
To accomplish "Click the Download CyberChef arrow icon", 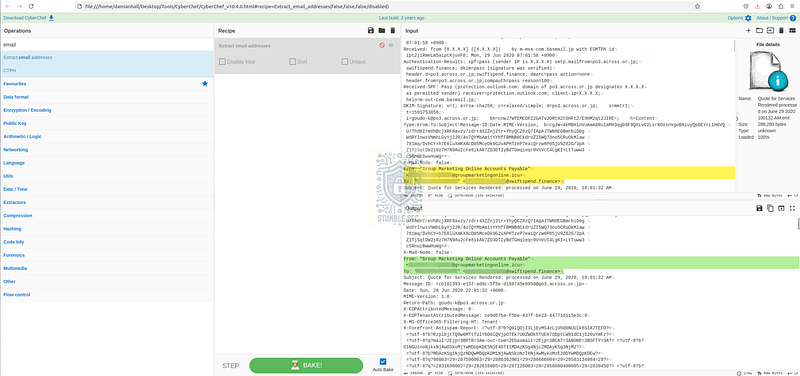I will point(51,18).
